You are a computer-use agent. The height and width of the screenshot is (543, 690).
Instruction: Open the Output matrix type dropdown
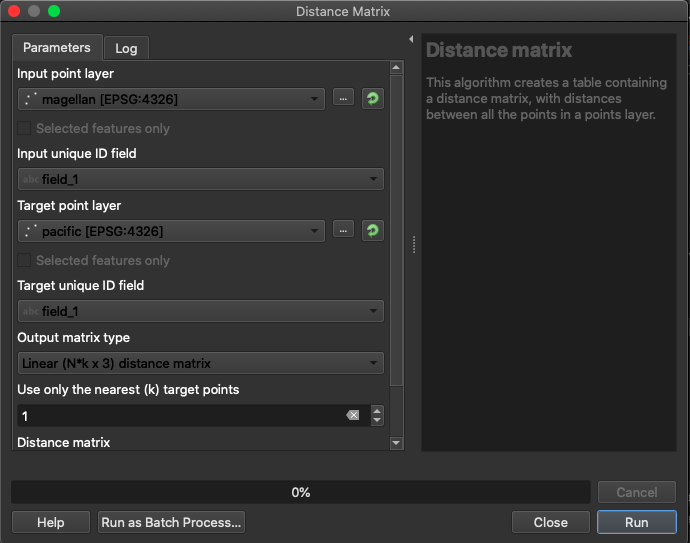(x=201, y=364)
